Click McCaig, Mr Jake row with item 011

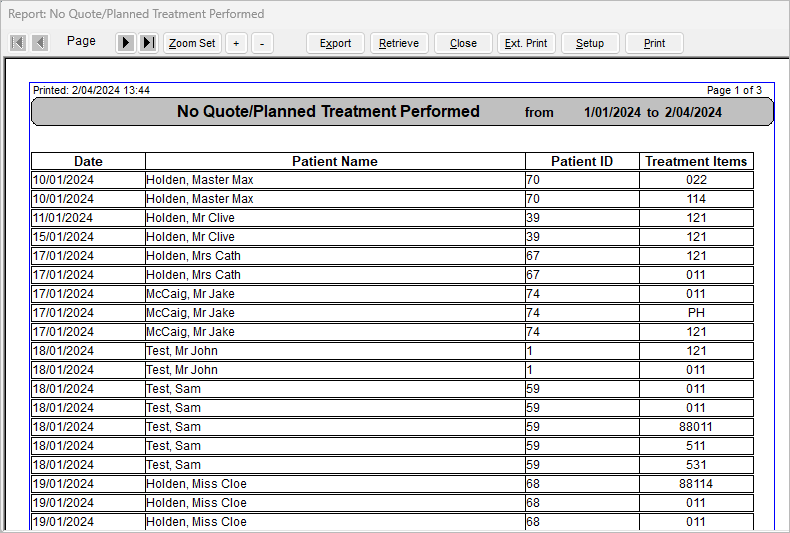click(x=392, y=294)
